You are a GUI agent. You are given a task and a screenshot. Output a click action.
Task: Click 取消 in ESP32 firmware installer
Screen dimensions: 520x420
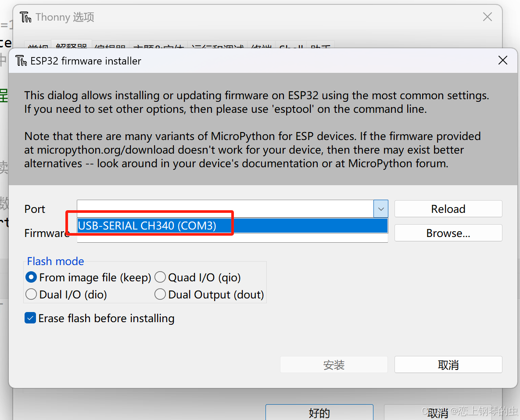[x=448, y=365]
